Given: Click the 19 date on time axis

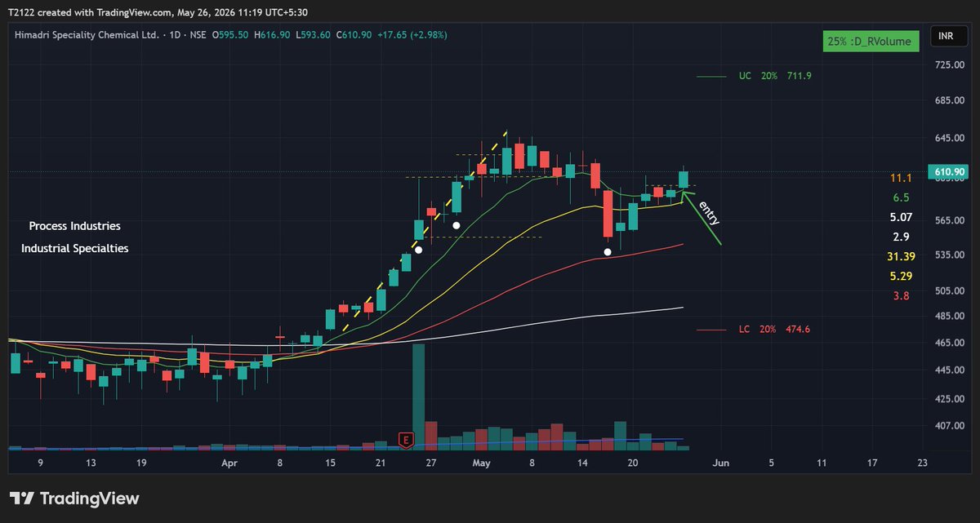Looking at the screenshot, I should click(141, 463).
